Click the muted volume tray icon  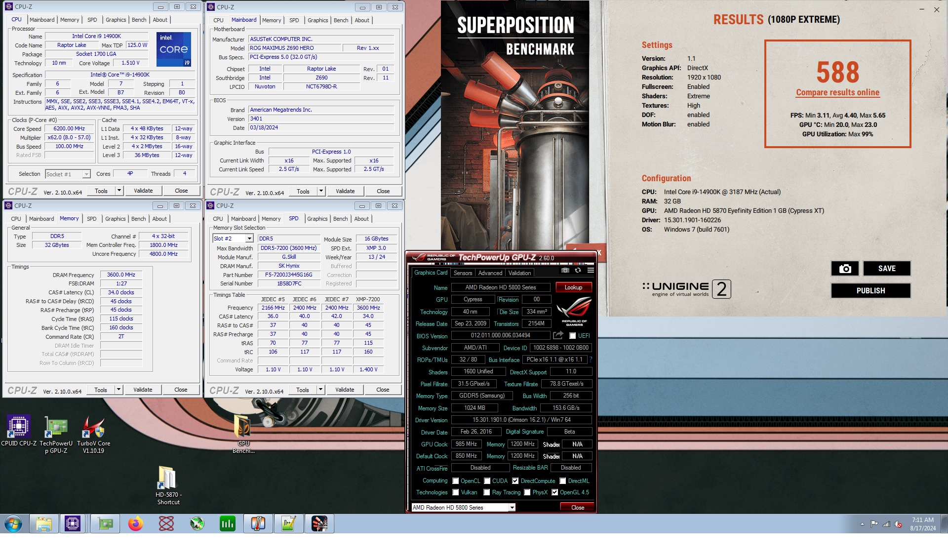pos(898,524)
